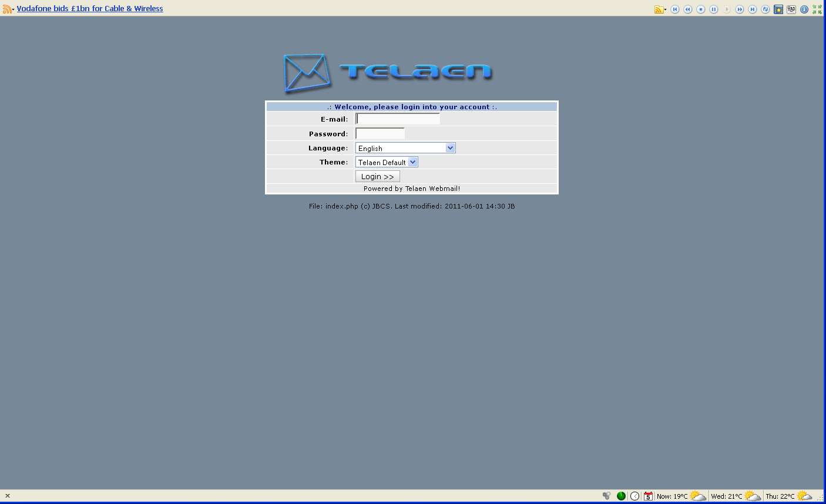Rewind the news ticker
Viewport: 826px width, 504px height.
click(688, 9)
